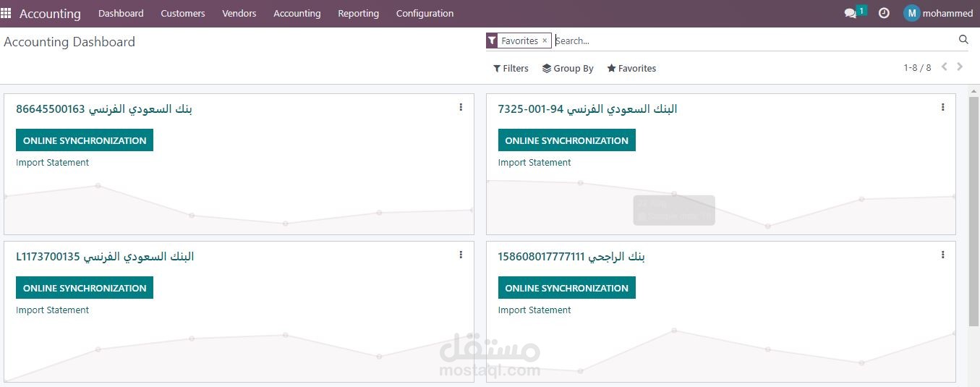The width and height of the screenshot is (980, 387).
Task: Open the apps grid menu icon
Action: 6,13
